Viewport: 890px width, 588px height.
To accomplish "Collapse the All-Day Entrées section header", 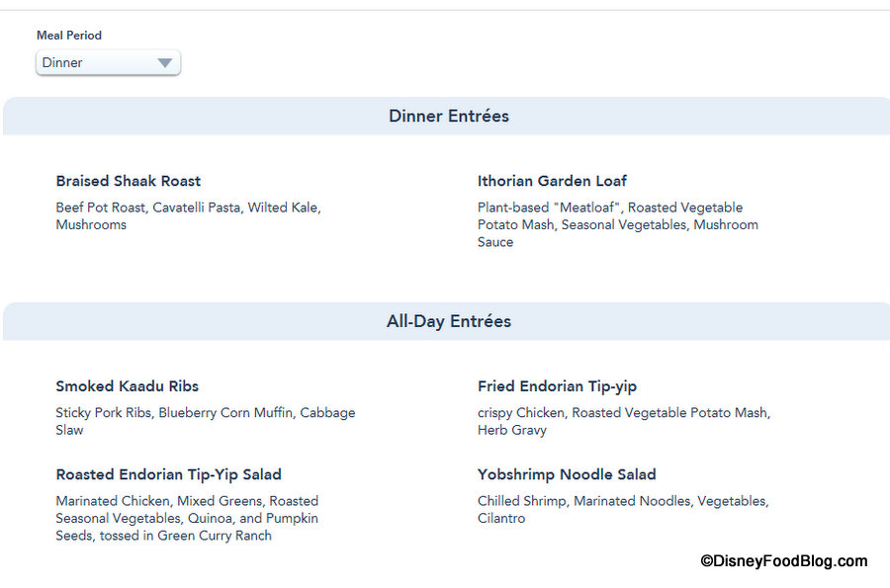I will pos(448,321).
